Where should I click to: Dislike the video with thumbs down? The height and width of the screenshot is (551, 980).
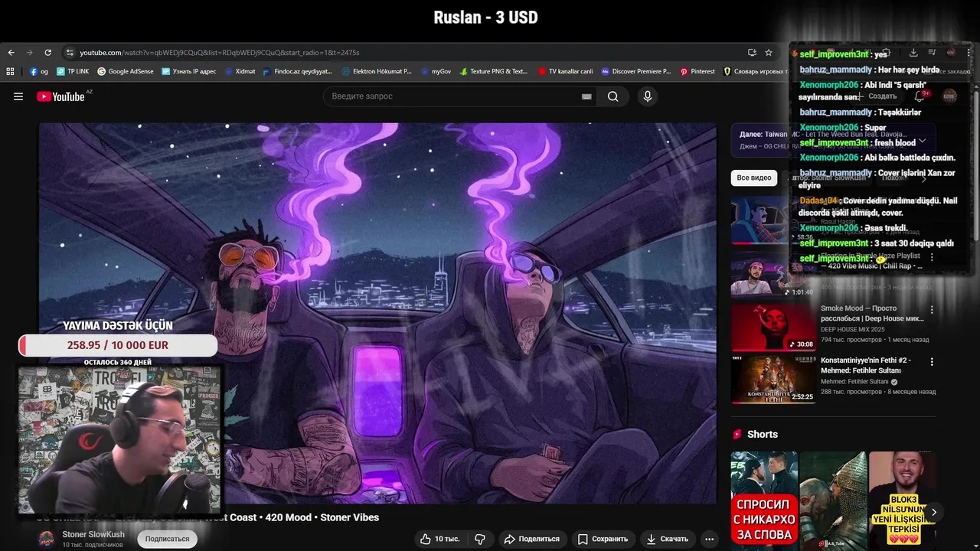click(x=480, y=539)
